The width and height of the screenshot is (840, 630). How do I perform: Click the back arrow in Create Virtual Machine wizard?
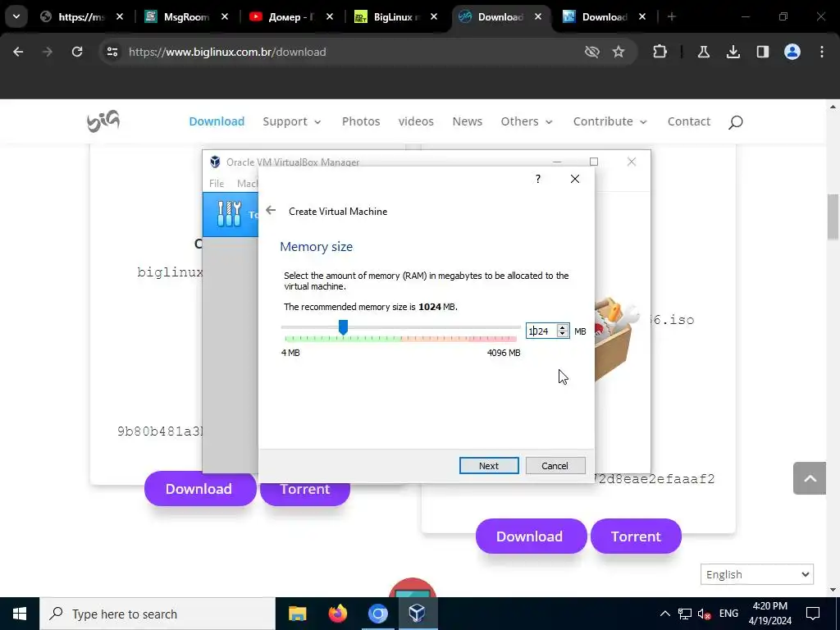271,211
